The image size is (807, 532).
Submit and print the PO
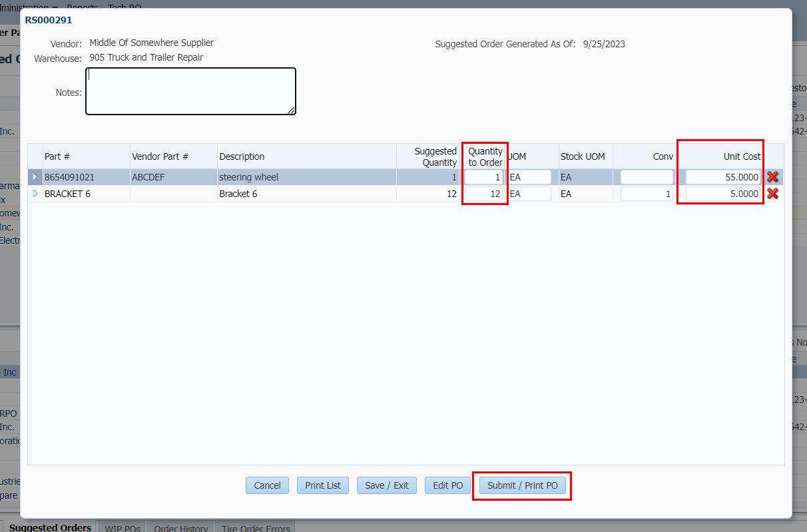(522, 485)
